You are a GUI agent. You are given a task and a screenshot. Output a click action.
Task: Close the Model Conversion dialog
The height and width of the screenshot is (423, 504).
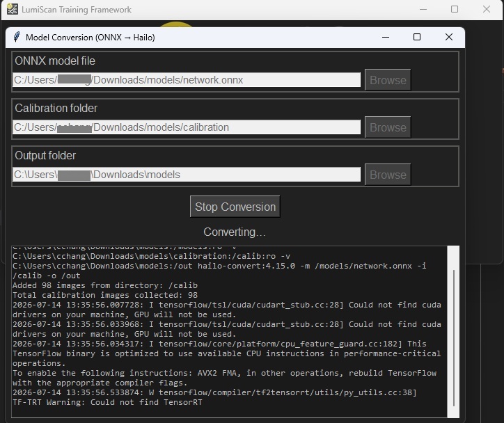coord(449,38)
